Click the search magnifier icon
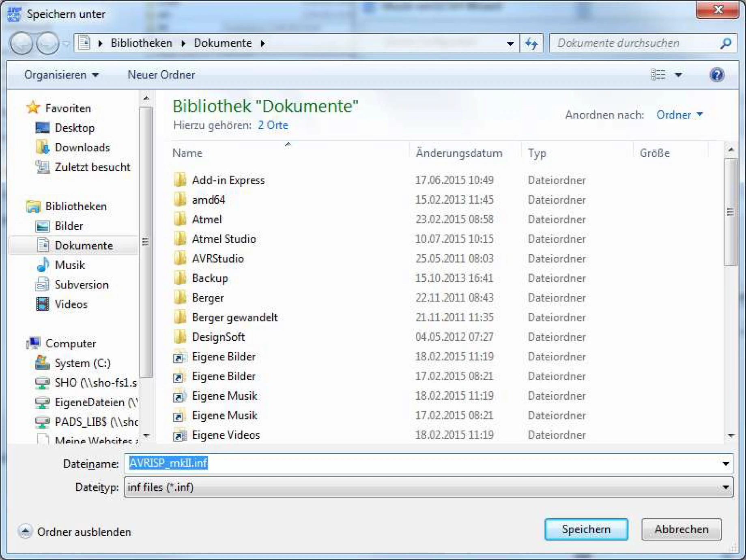This screenshot has width=746, height=560. 725,43
